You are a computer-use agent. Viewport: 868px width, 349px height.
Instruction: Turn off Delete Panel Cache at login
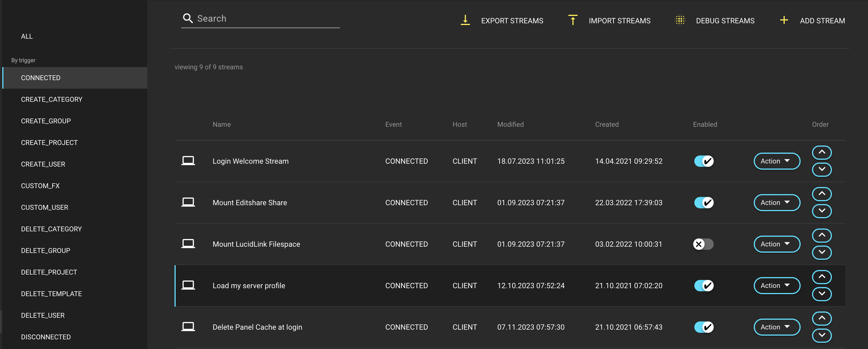pos(703,327)
